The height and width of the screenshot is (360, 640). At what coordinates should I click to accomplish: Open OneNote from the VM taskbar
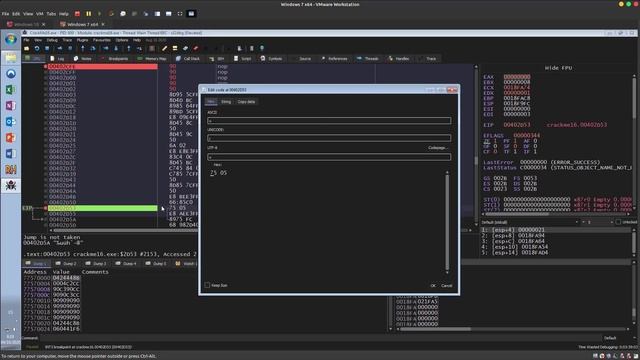point(11,106)
